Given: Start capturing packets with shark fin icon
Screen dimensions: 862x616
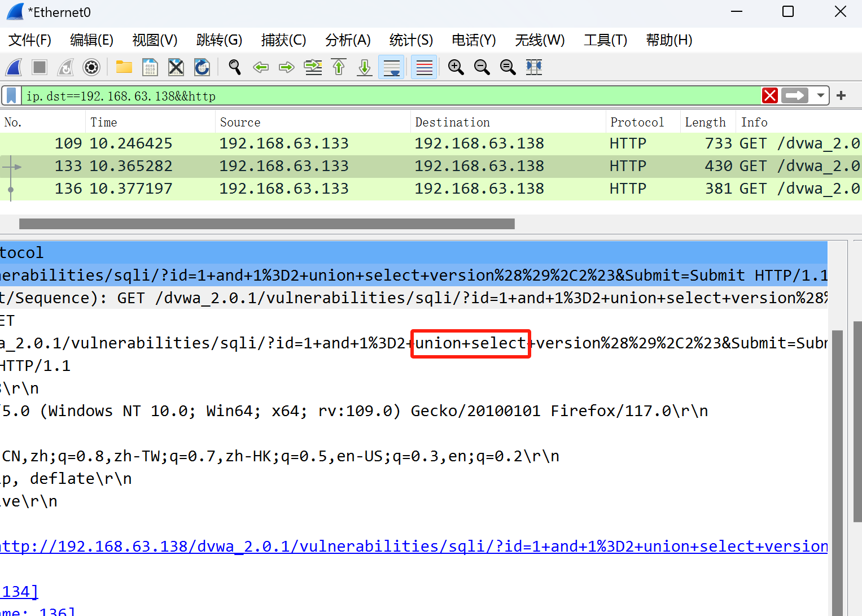Looking at the screenshot, I should pyautogui.click(x=14, y=67).
